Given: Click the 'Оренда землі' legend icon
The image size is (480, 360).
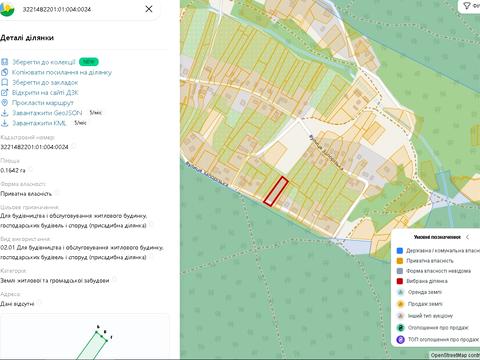Looking at the screenshot, I should click(x=400, y=292).
